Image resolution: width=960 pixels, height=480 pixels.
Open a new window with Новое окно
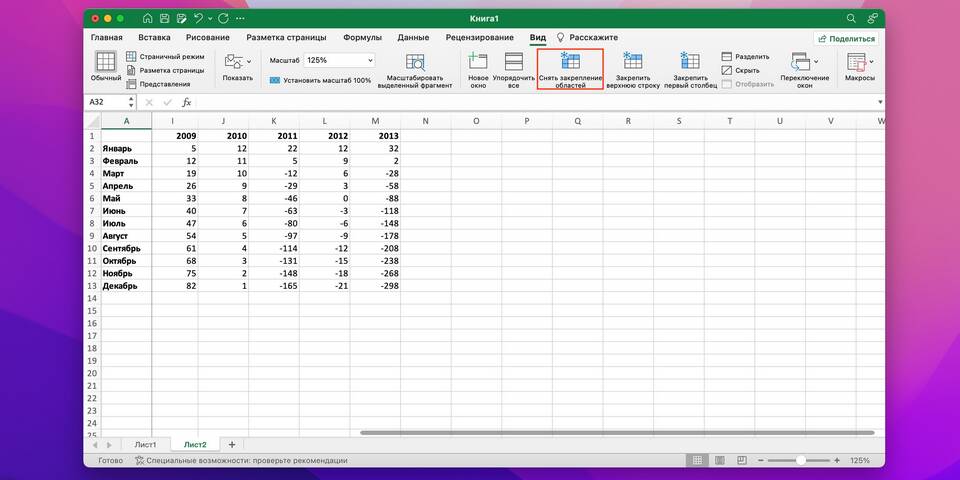tap(478, 62)
